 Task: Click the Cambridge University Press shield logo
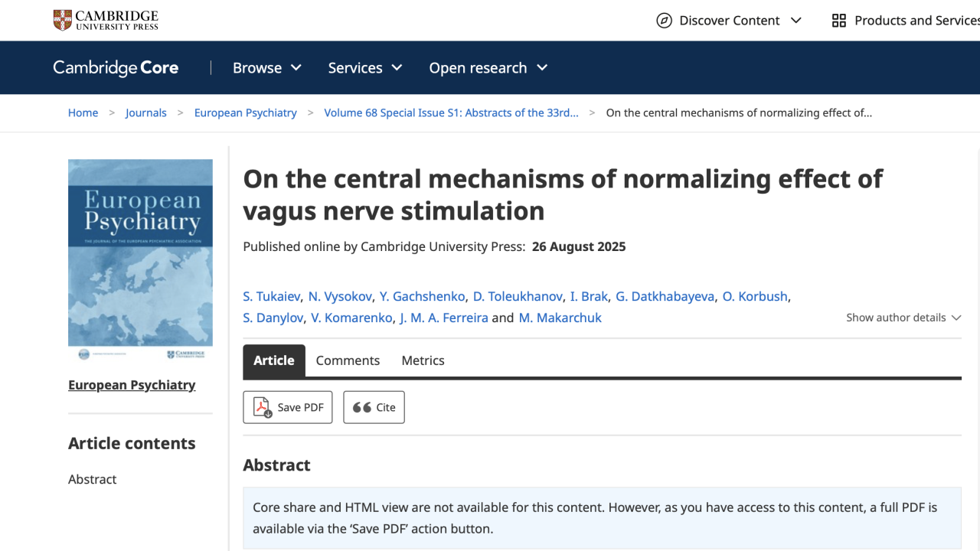[63, 20]
